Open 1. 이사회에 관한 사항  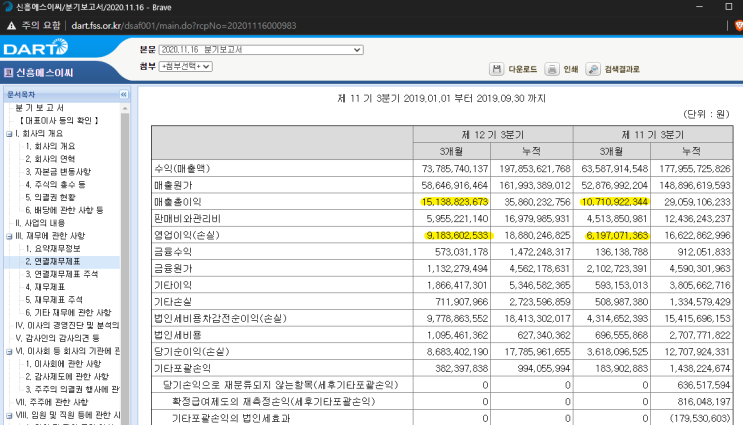(63, 364)
